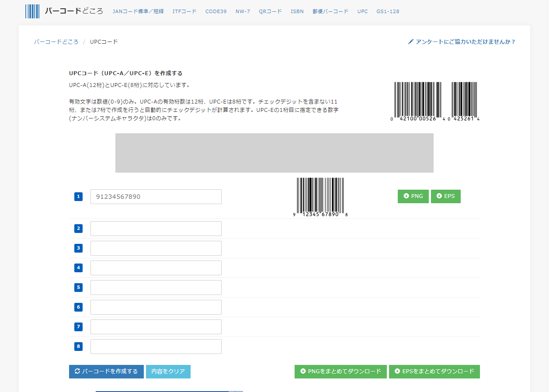Click the sample UPC barcode image

435,101
